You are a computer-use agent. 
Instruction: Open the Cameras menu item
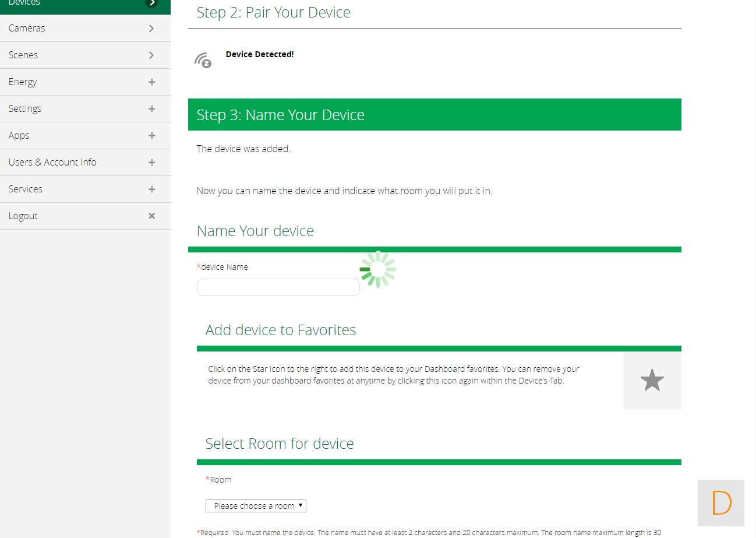[x=27, y=28]
